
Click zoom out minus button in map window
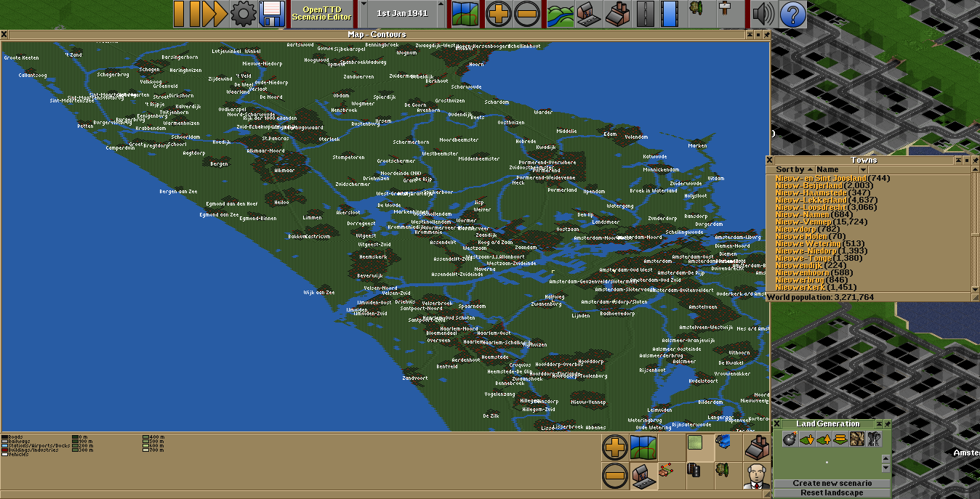pyautogui.click(x=615, y=476)
